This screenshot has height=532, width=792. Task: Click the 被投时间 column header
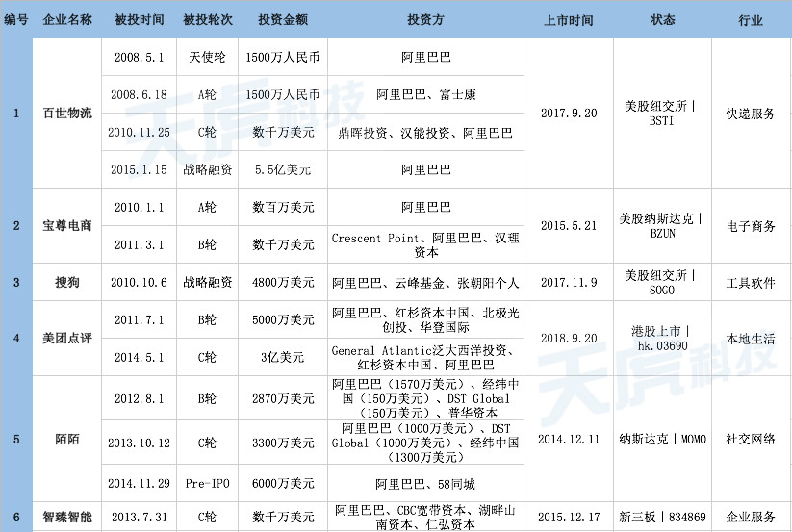click(139, 19)
